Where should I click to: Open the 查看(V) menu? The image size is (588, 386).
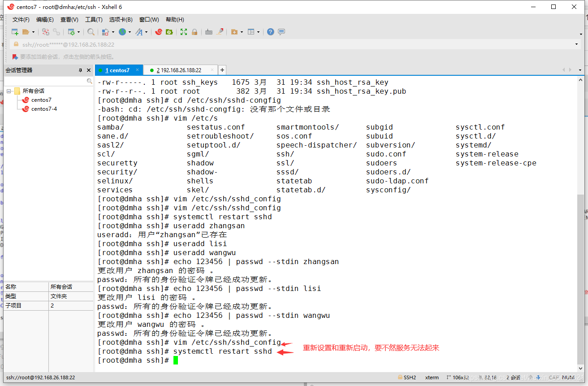(x=69, y=20)
